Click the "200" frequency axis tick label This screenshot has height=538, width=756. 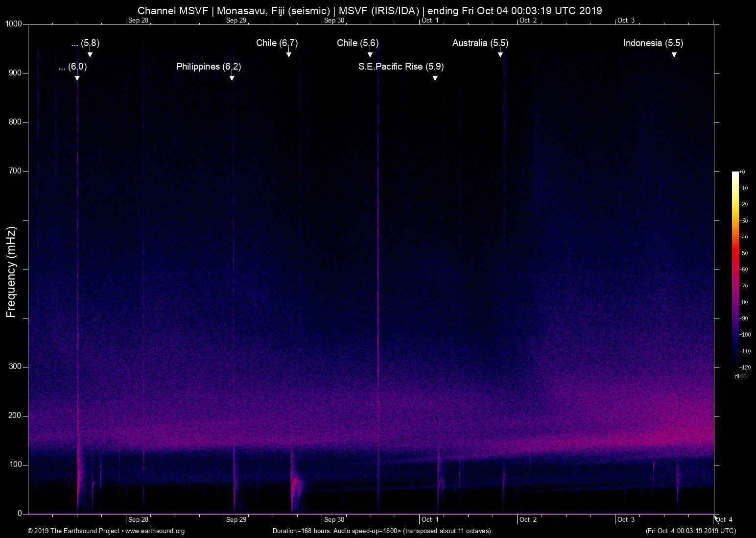coord(16,416)
